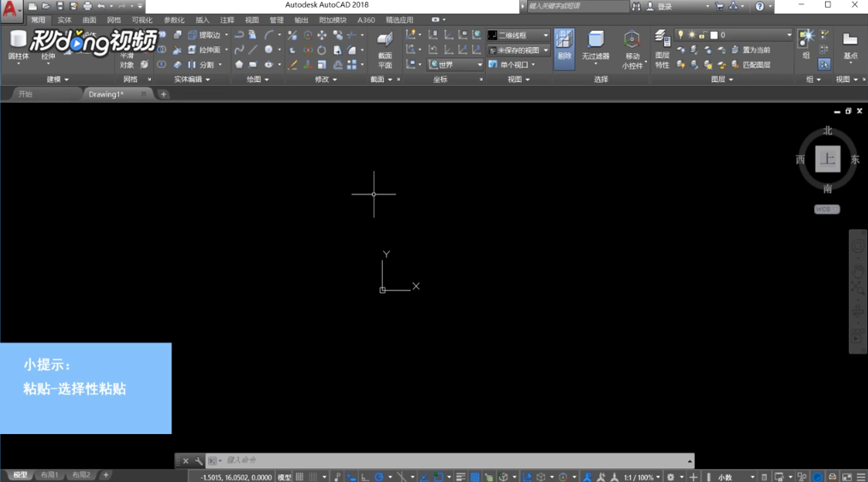
Task: Open the units (小数) dropdown in status bar
Action: point(735,477)
